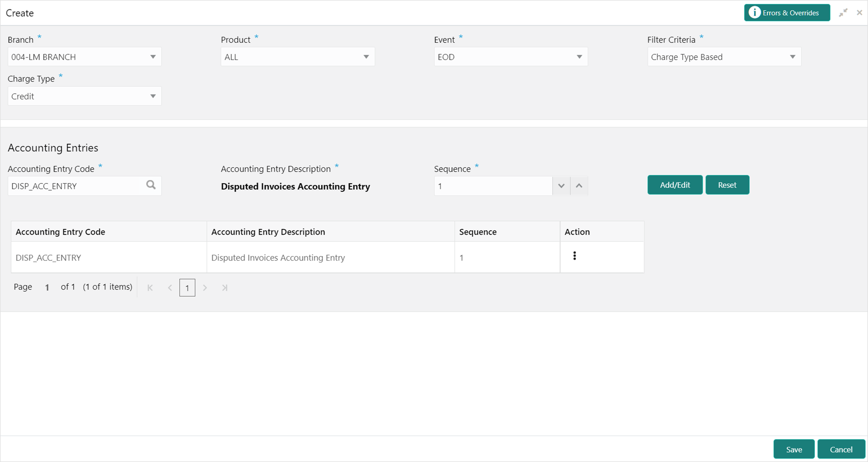The image size is (868, 462).
Task: Click page number 1 box in pagination
Action: pos(187,288)
